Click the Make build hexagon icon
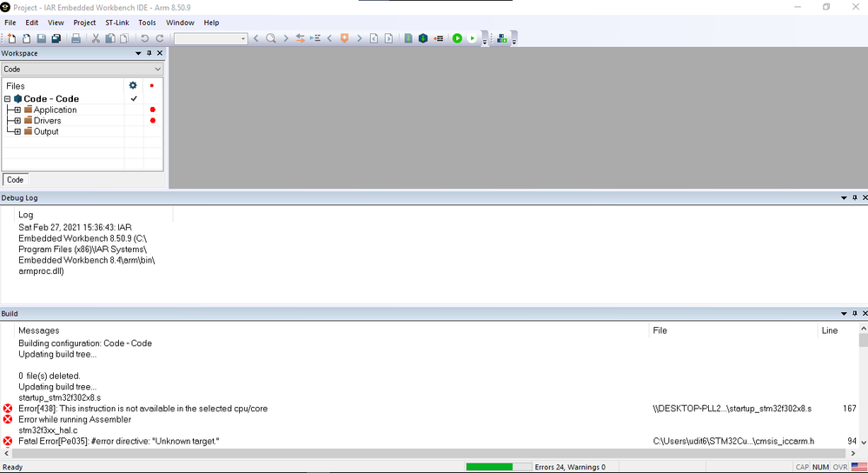Viewport: 868px width, 473px height. pyautogui.click(x=423, y=38)
